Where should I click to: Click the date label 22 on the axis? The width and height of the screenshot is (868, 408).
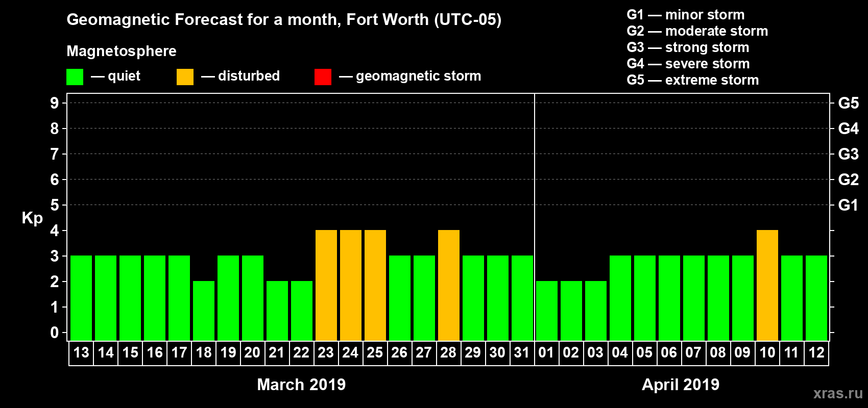tap(301, 353)
